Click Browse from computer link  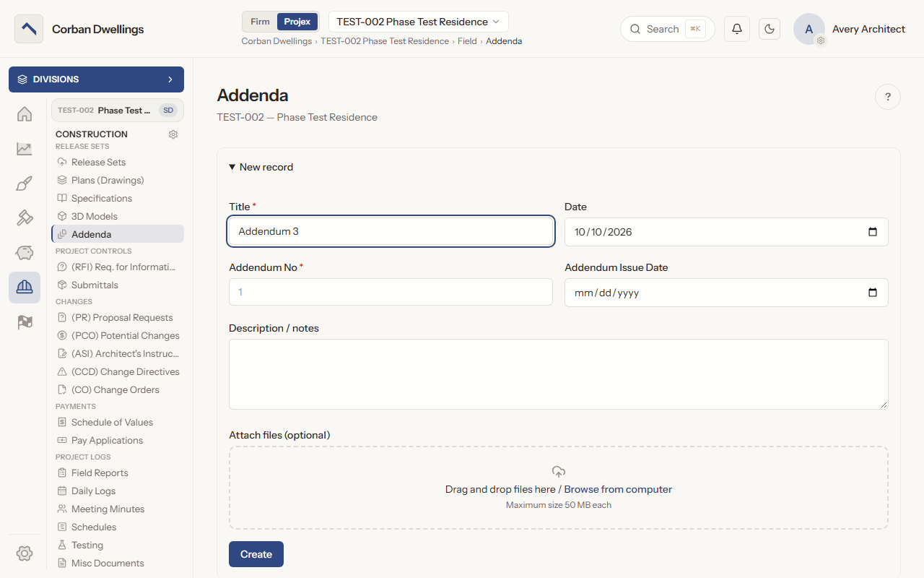[x=618, y=489]
